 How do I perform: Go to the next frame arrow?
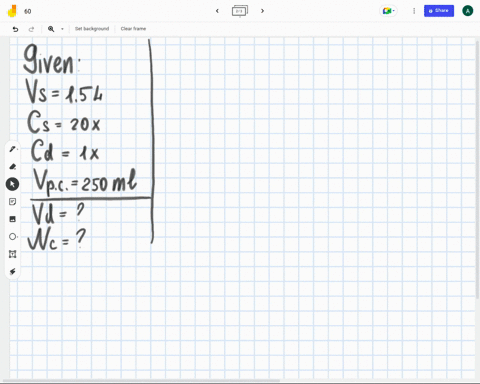tap(262, 11)
